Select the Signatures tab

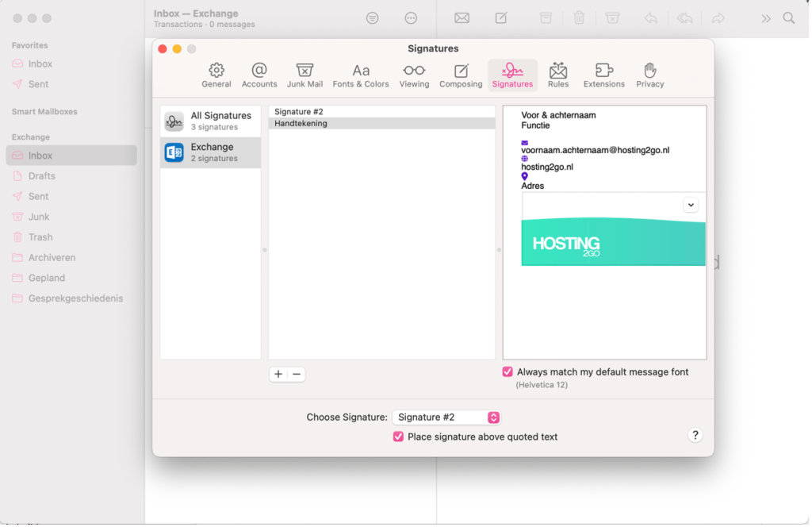click(512, 75)
